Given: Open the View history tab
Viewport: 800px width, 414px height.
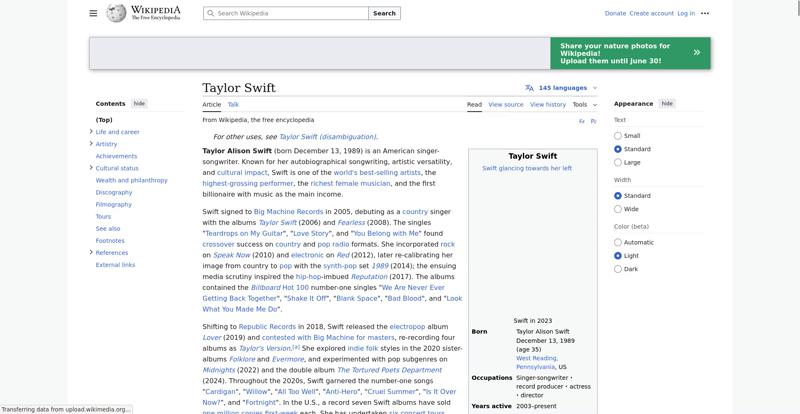Looking at the screenshot, I should [548, 105].
